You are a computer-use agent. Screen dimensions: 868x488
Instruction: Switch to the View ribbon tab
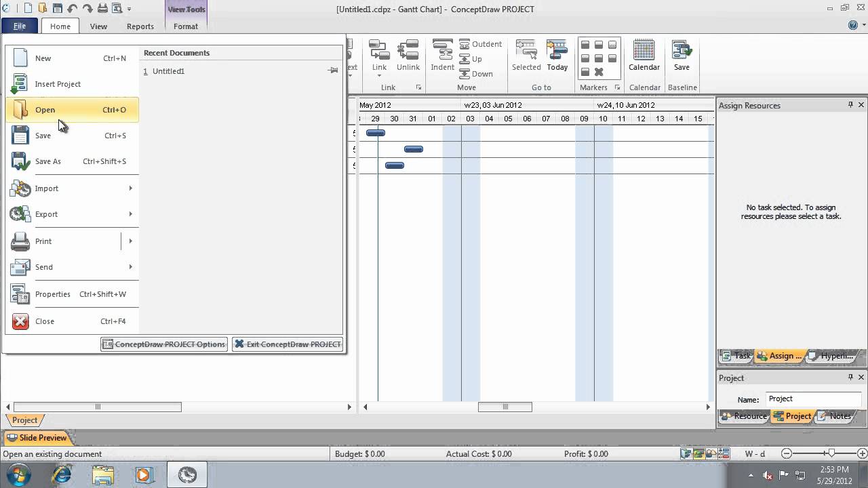tap(98, 26)
